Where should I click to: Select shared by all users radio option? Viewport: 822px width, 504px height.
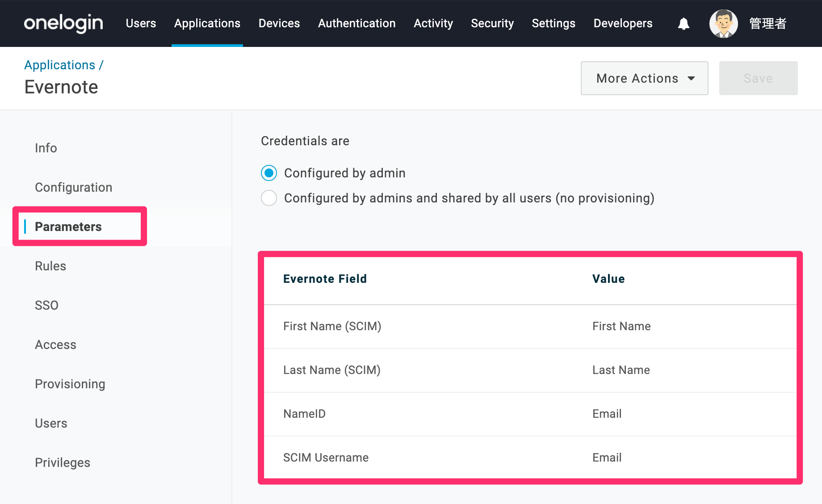click(x=269, y=198)
